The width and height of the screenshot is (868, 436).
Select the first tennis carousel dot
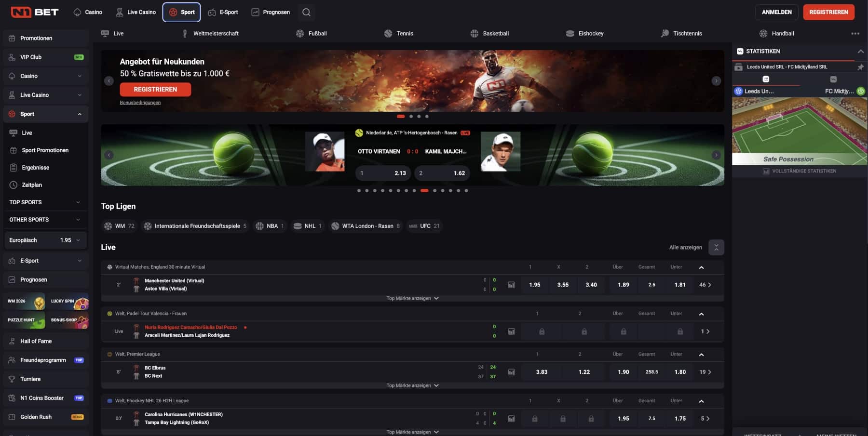click(359, 191)
